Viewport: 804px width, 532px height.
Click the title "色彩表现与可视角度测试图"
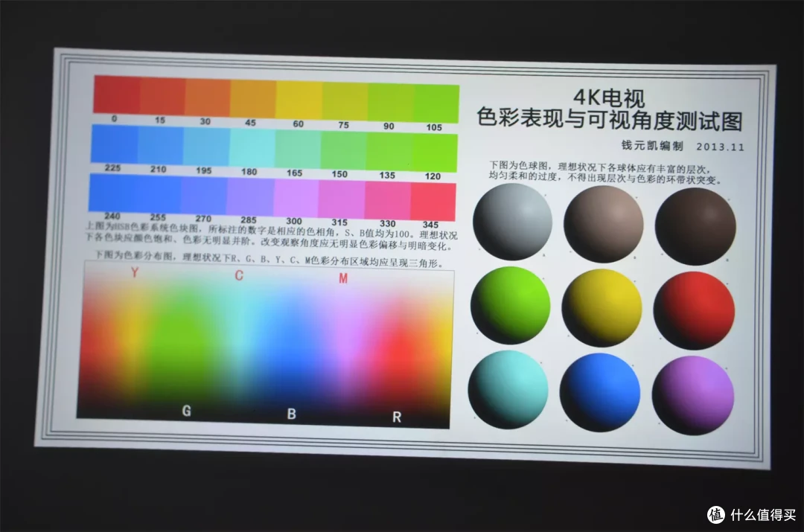[610, 120]
